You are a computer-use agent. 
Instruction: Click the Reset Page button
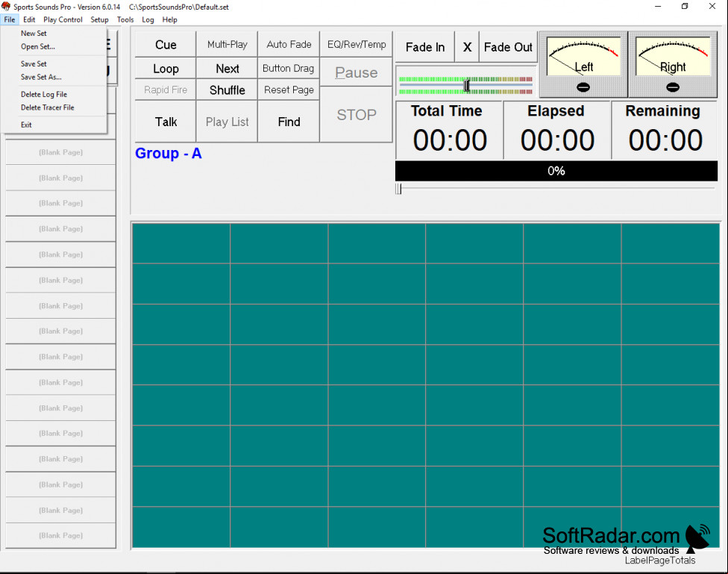pos(289,90)
